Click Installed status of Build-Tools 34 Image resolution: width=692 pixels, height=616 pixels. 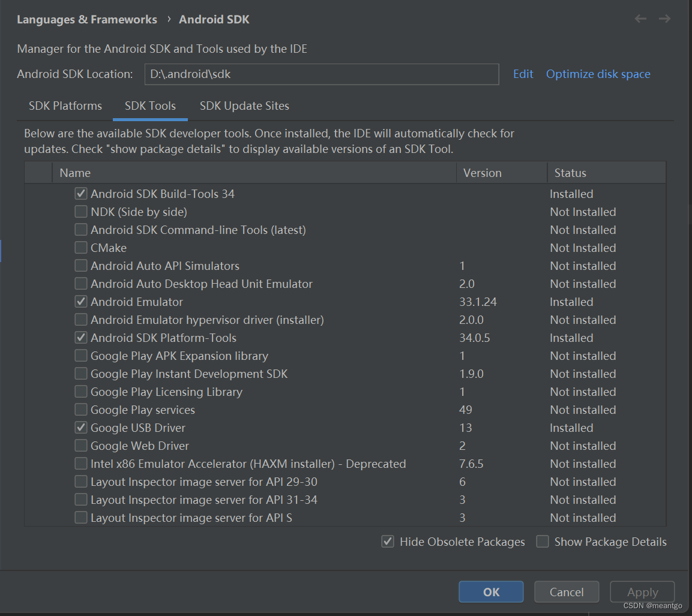pyautogui.click(x=571, y=194)
